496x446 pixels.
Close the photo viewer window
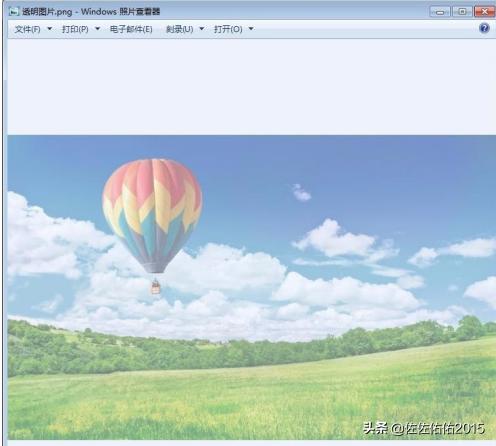(x=485, y=12)
